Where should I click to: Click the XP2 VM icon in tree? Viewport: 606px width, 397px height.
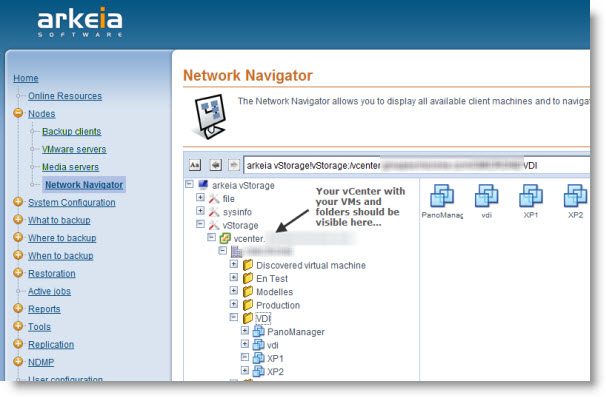[x=259, y=371]
